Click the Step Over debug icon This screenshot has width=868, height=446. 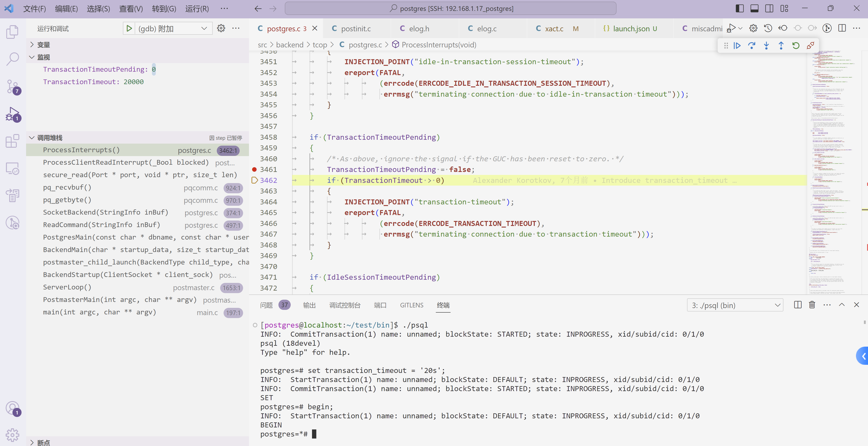[x=751, y=46]
